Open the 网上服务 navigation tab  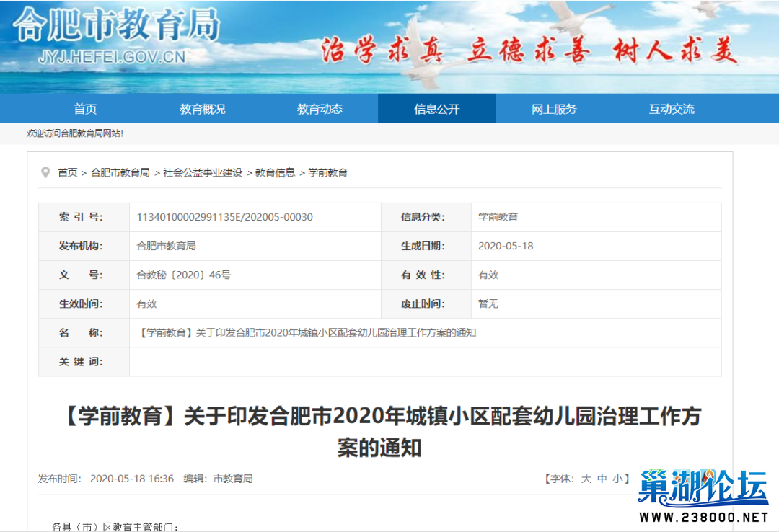[554, 109]
